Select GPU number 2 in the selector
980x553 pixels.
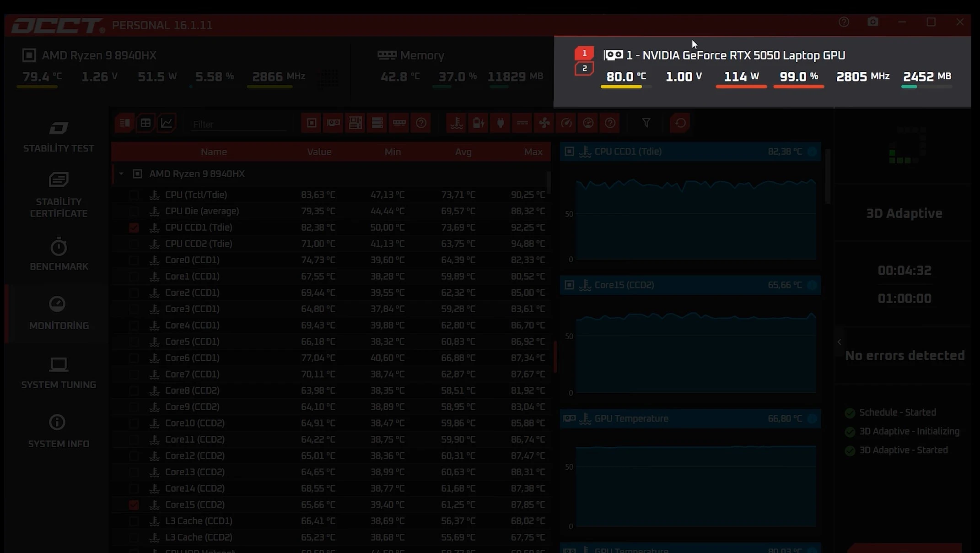click(584, 68)
